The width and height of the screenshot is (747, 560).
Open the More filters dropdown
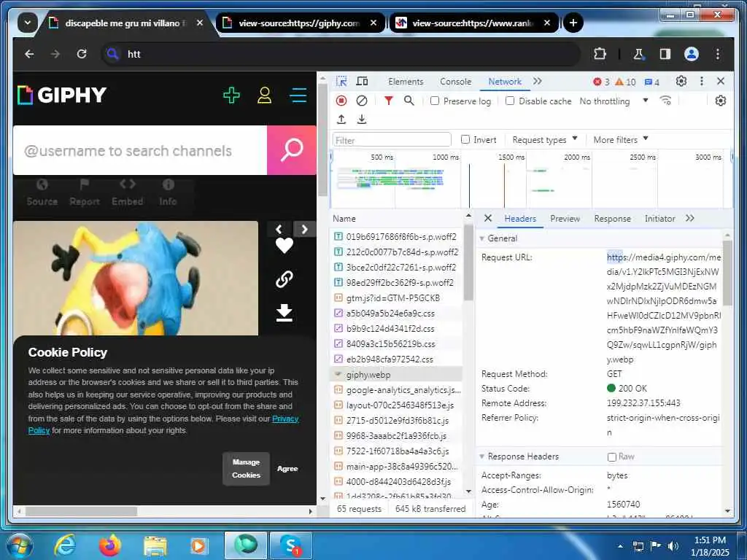coord(621,139)
